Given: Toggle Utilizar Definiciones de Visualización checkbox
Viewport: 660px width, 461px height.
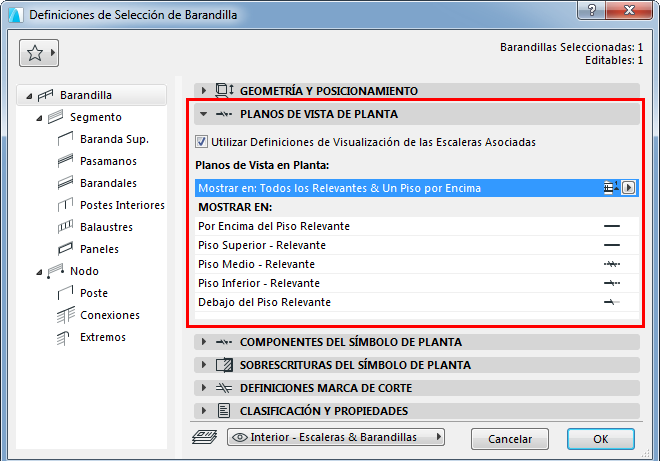Looking at the screenshot, I should (x=202, y=142).
